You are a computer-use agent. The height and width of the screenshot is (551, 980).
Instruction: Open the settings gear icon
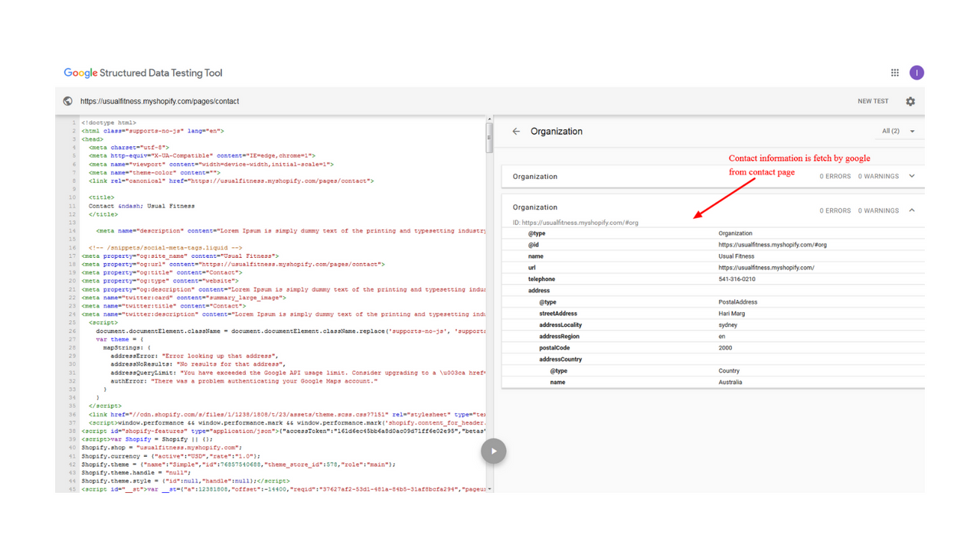[910, 100]
